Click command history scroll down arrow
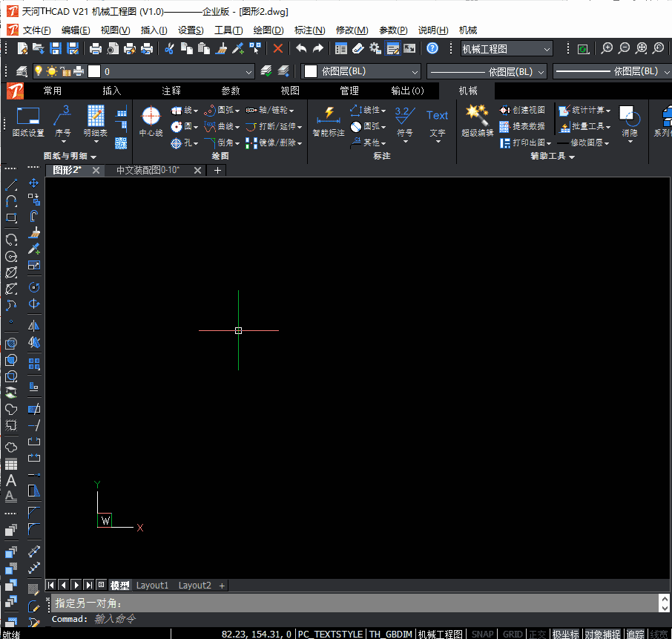 (665, 608)
